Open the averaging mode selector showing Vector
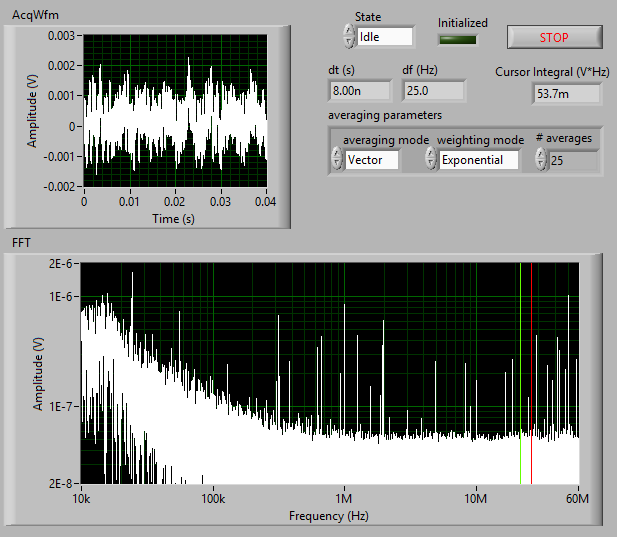Image resolution: width=617 pixels, height=537 pixels. (372, 160)
